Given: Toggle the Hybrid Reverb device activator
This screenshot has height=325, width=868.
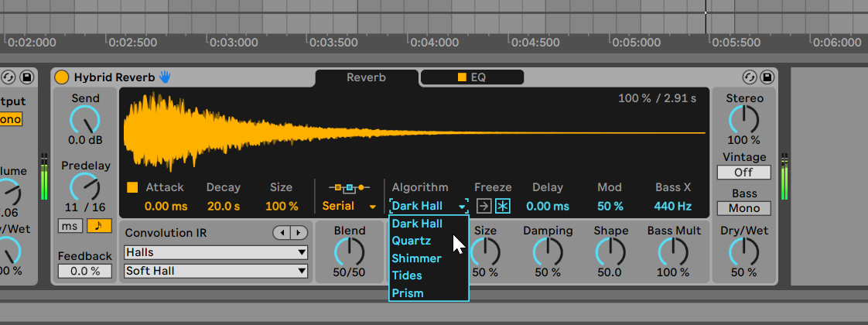Looking at the screenshot, I should click(x=62, y=77).
